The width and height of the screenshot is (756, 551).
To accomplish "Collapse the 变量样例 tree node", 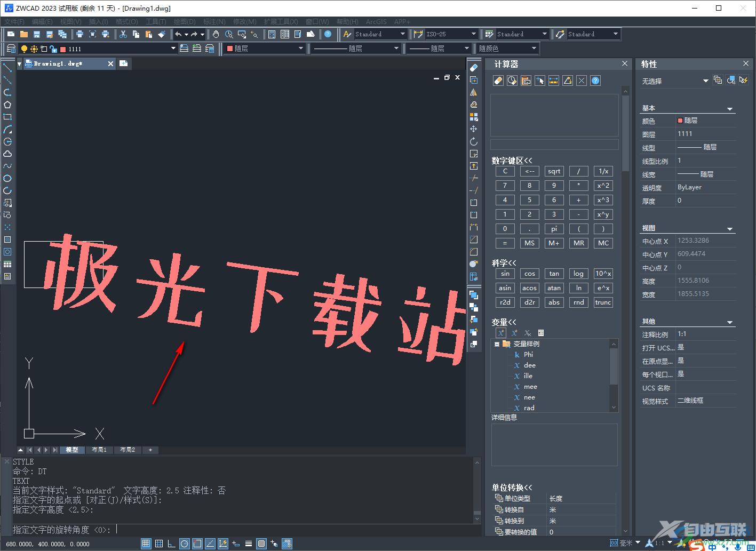I will pos(497,344).
